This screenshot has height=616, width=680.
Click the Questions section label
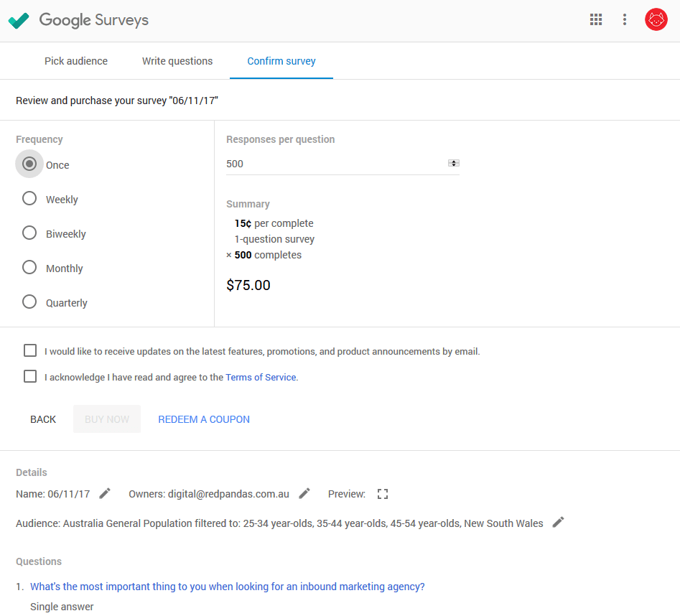tap(39, 561)
